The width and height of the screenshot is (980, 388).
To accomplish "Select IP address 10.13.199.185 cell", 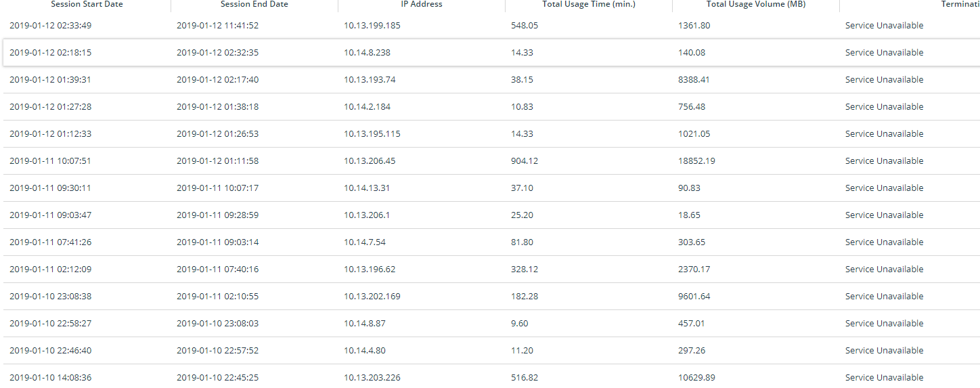I will [372, 26].
